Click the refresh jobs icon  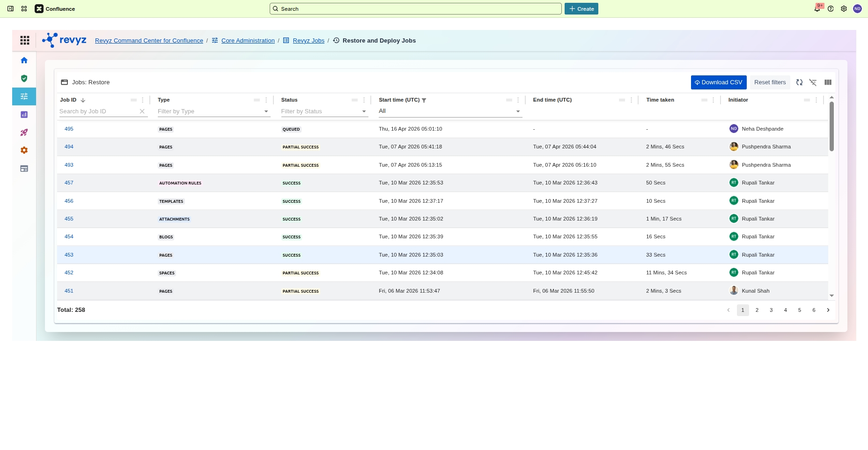tap(799, 82)
